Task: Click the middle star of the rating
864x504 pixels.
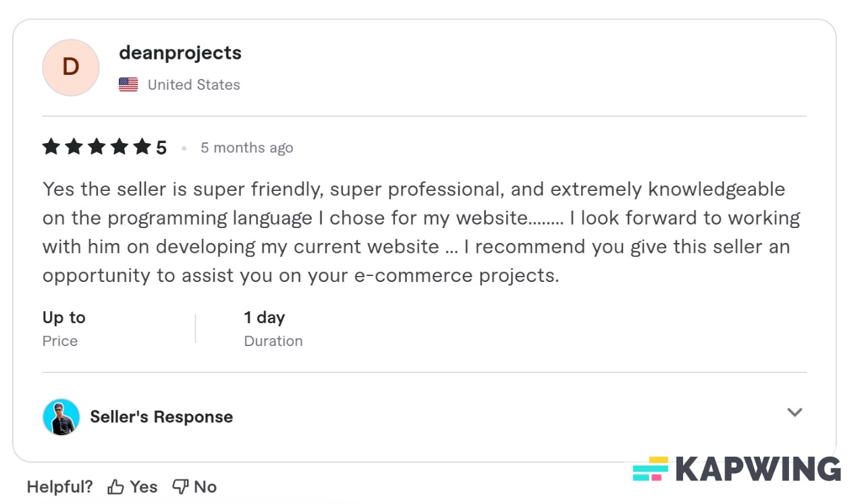Action: (x=97, y=146)
